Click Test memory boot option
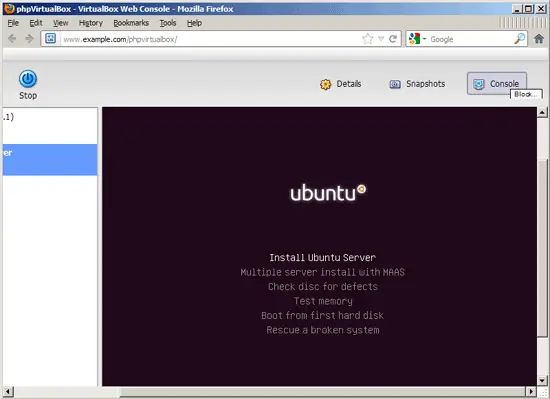The height and width of the screenshot is (399, 550). click(323, 301)
